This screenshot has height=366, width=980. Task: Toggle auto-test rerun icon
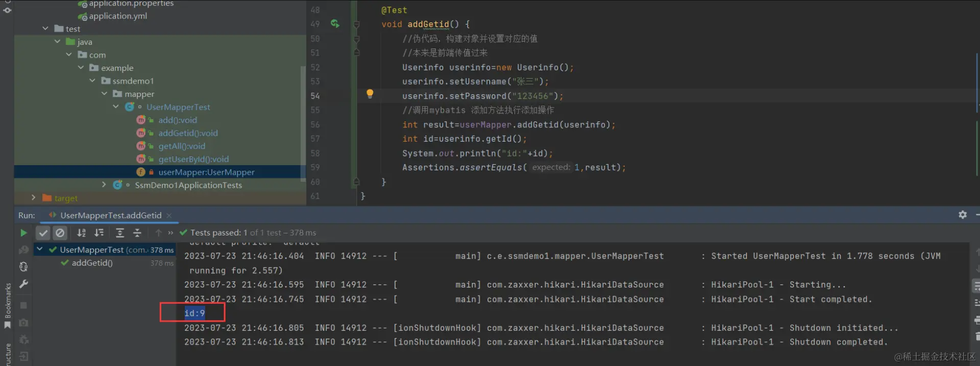[x=23, y=267]
